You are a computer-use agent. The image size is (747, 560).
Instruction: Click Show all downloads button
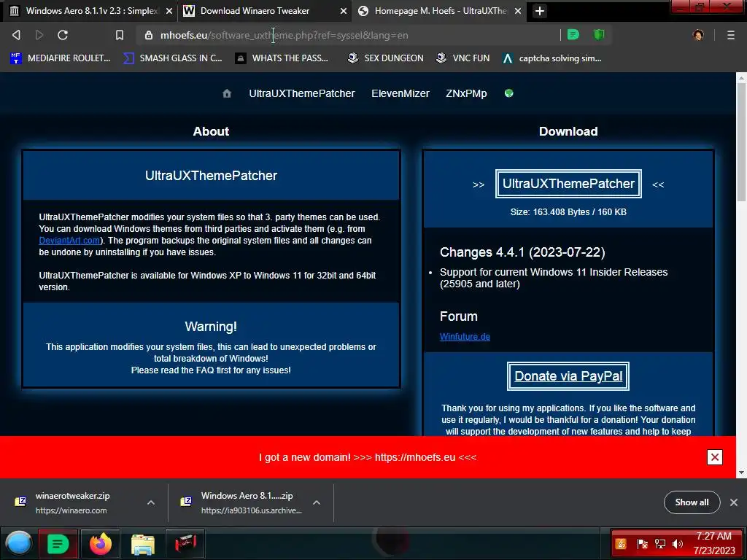tap(692, 502)
